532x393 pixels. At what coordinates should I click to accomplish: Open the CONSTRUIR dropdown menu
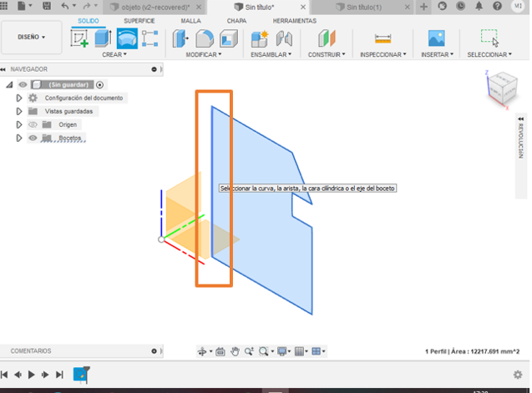coord(327,54)
